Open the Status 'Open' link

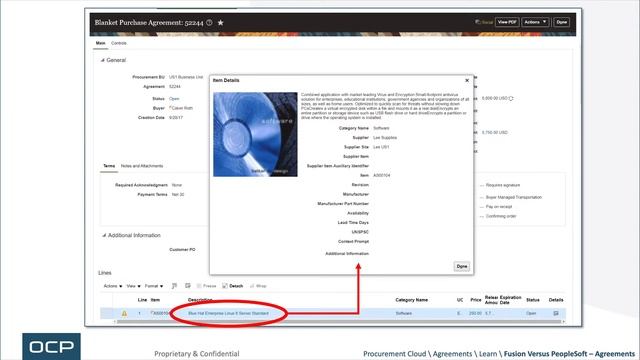click(174, 99)
